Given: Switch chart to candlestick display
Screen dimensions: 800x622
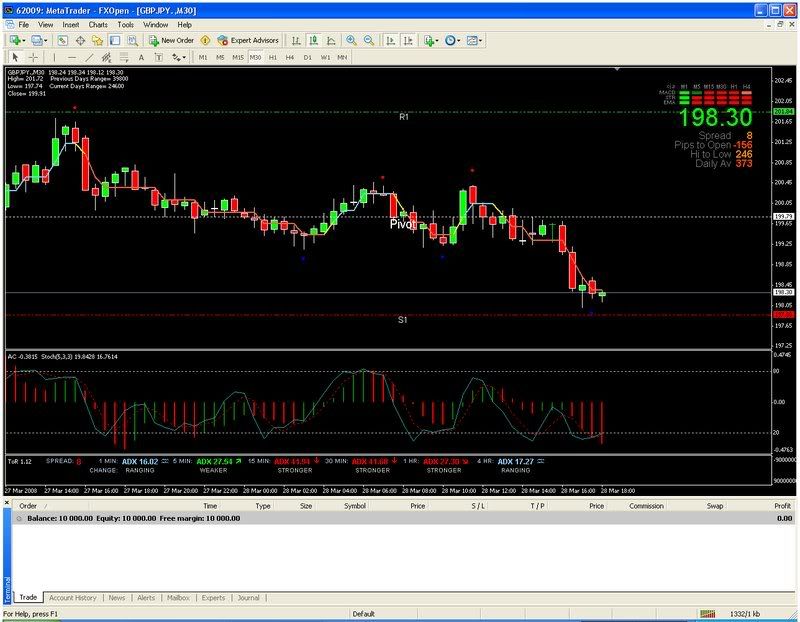Looking at the screenshot, I should (x=312, y=40).
